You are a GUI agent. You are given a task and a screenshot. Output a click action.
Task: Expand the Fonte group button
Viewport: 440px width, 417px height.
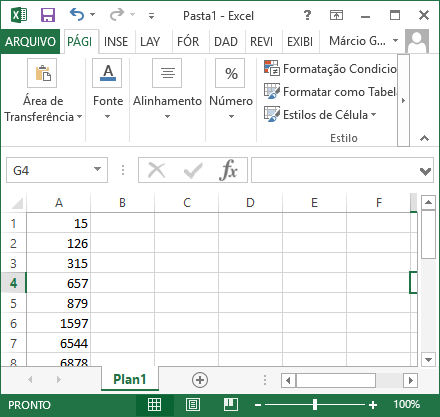(x=107, y=89)
